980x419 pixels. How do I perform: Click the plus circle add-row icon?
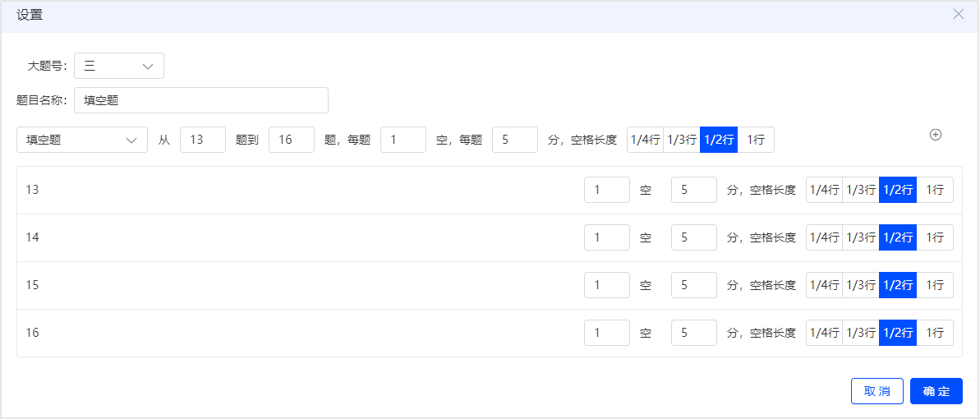click(936, 135)
